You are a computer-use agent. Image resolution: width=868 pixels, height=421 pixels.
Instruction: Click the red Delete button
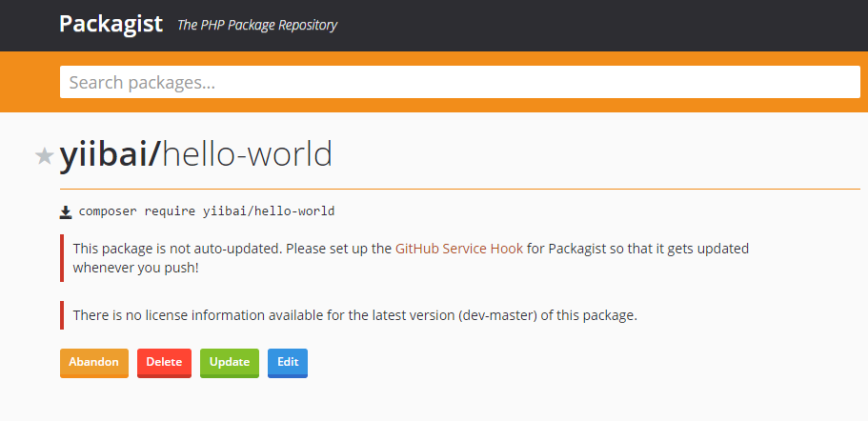point(164,363)
